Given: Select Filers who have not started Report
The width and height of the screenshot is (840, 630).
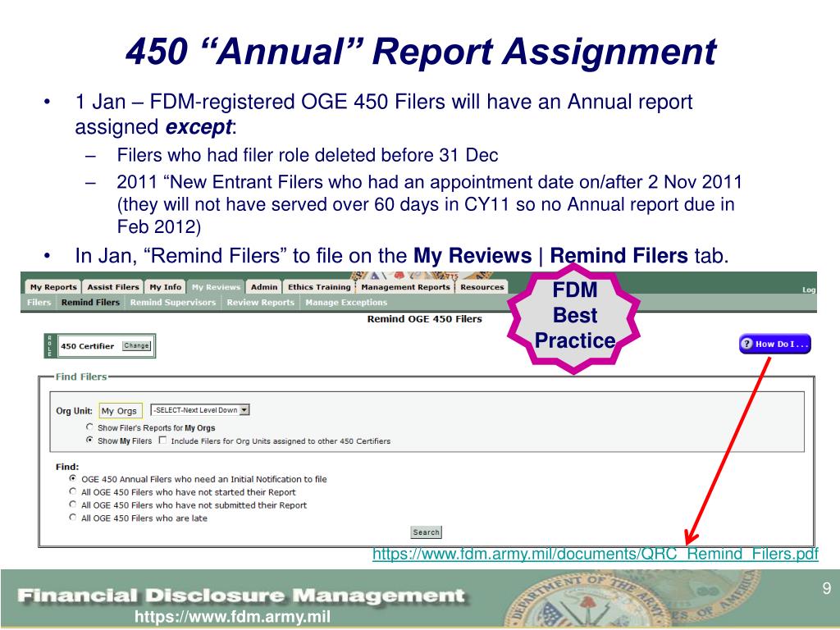Looking at the screenshot, I should pos(73,491).
